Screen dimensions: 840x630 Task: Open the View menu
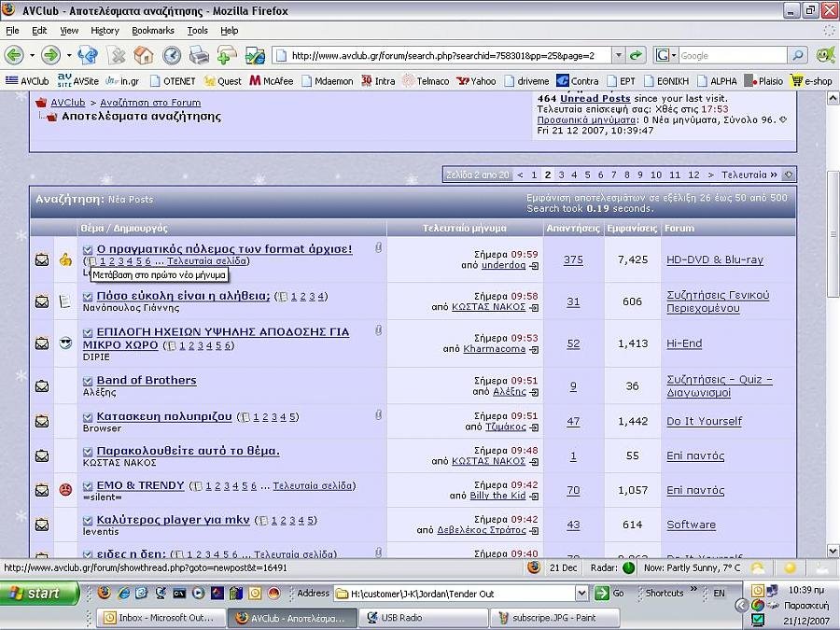coord(68,31)
